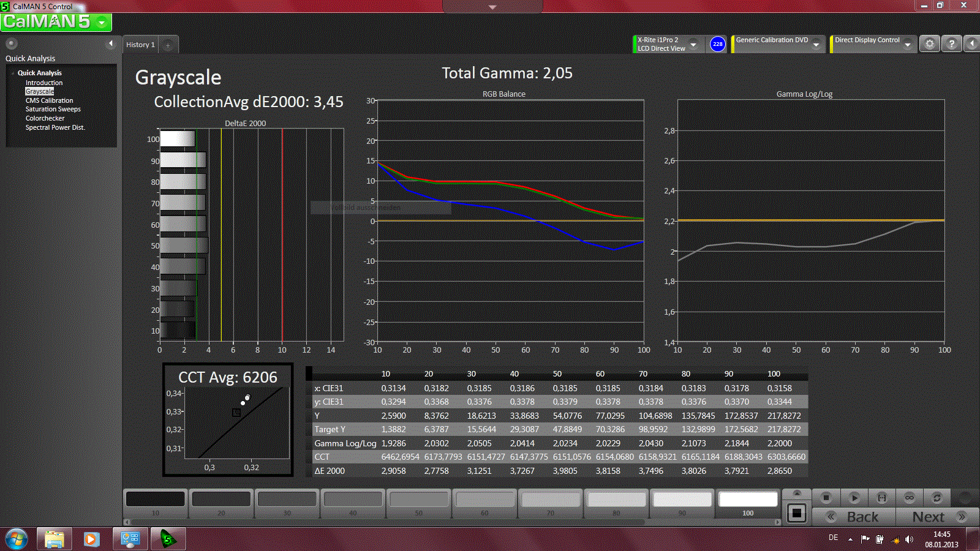Click the x: CIE31 value 0,3134
980x551 pixels.
(393, 388)
